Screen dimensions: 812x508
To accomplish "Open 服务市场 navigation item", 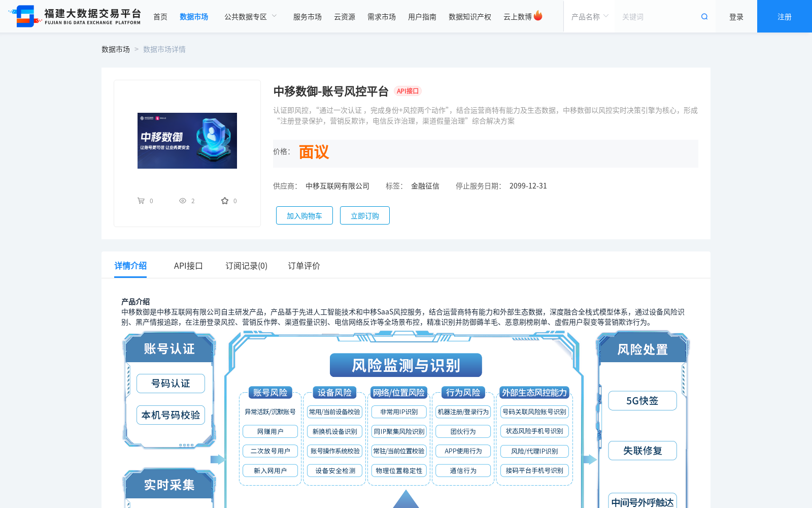I will 308,17.
